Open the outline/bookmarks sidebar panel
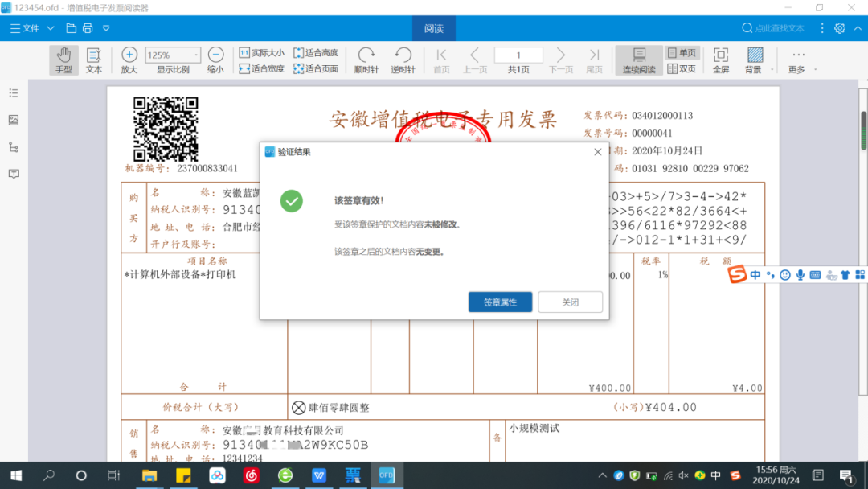 pyautogui.click(x=14, y=93)
